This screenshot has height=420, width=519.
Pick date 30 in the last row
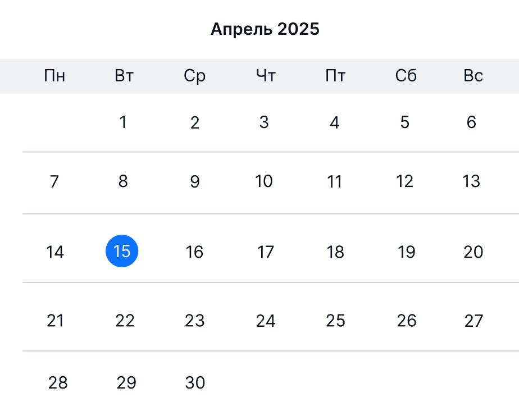point(195,382)
